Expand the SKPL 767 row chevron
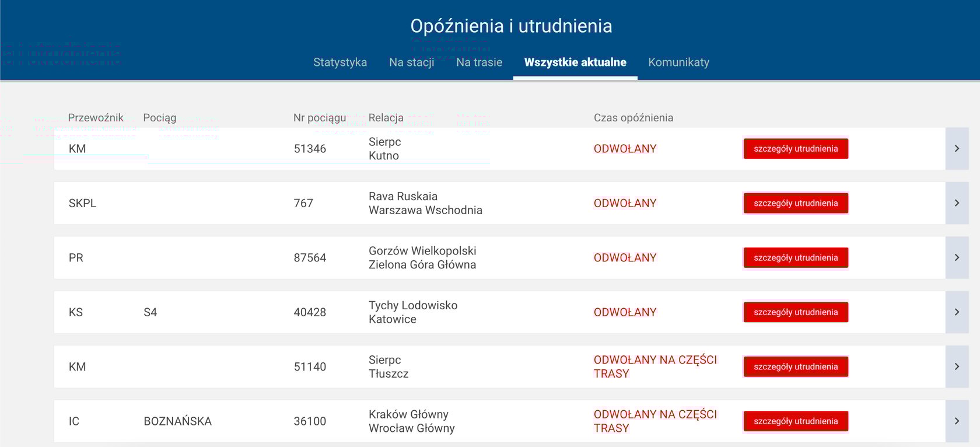Viewport: 980px width, 447px height. coord(957,203)
